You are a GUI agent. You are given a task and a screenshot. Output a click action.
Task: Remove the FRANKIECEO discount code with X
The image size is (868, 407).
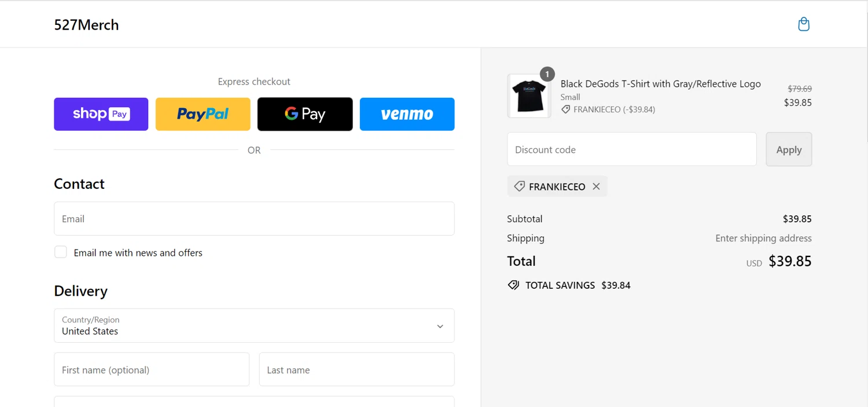click(x=596, y=186)
